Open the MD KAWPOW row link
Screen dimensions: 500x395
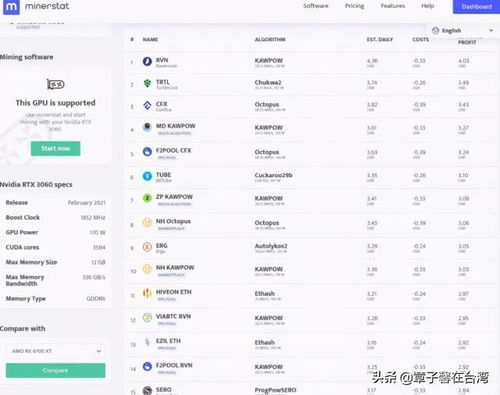pyautogui.click(x=176, y=126)
